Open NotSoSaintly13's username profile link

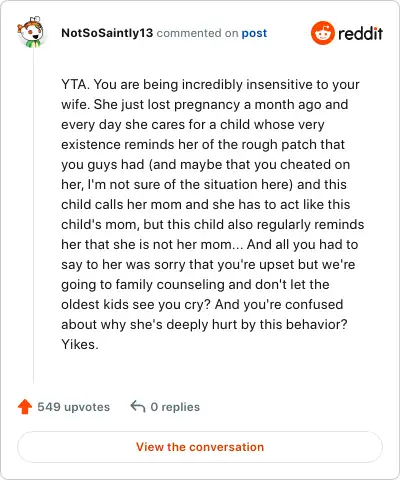(107, 33)
